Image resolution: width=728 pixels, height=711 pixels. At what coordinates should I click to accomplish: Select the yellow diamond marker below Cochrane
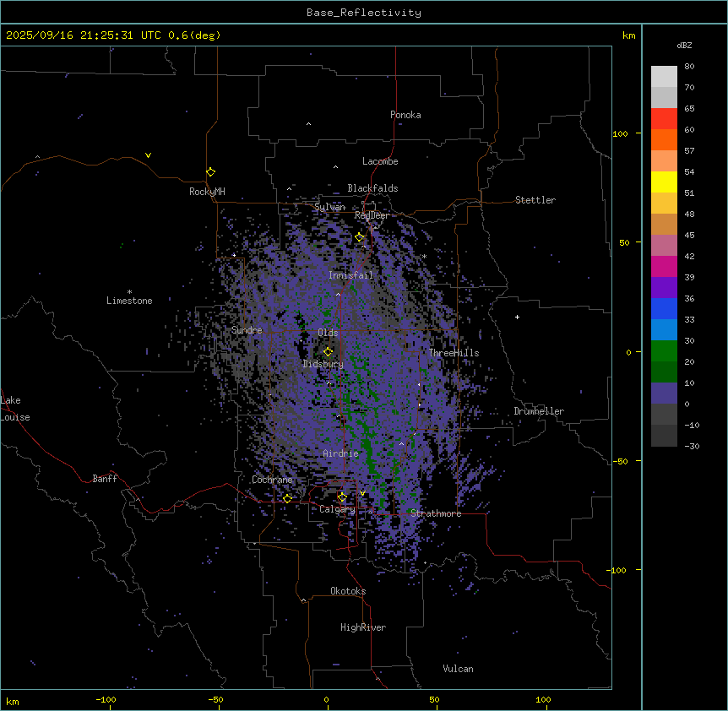point(287,498)
